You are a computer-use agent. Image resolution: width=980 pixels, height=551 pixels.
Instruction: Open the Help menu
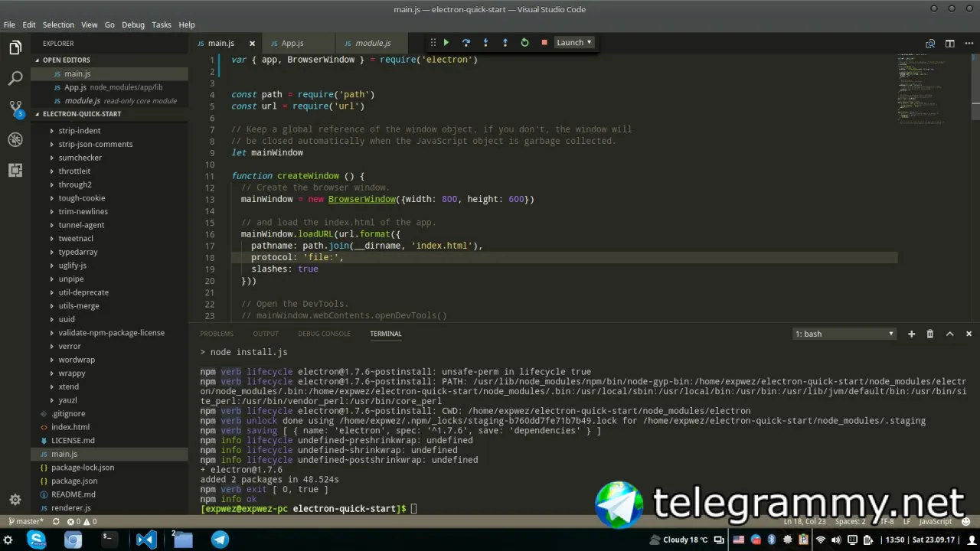187,24
